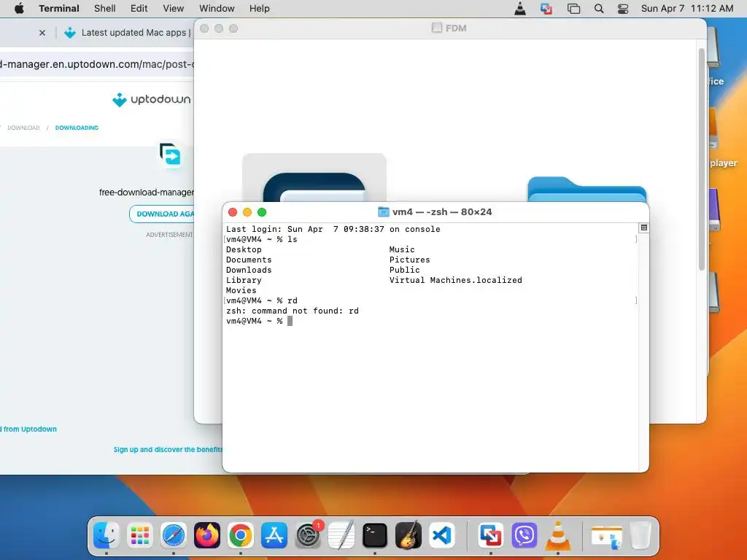Image resolution: width=747 pixels, height=560 pixels.
Task: Open Stage Manager from the menu bar
Action: (x=573, y=8)
